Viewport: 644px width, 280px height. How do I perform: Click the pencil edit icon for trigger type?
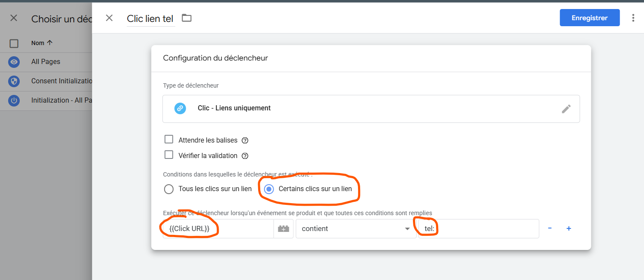point(566,109)
